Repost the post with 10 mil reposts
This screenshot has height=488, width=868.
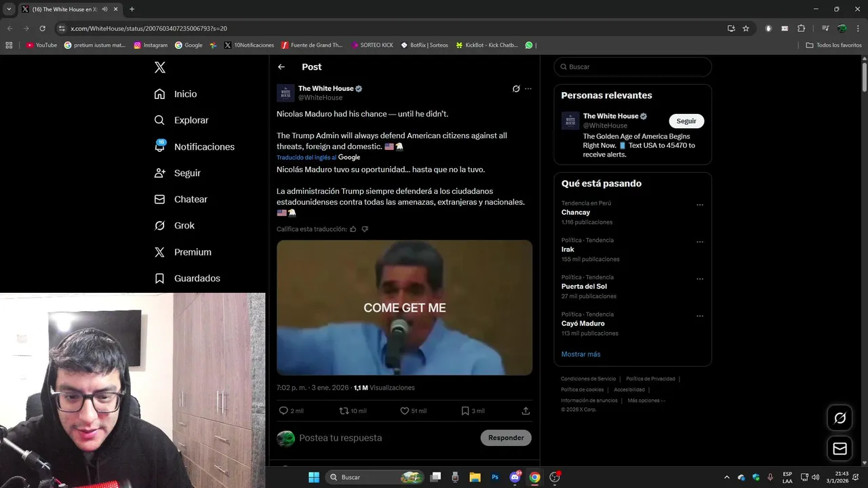[344, 411]
